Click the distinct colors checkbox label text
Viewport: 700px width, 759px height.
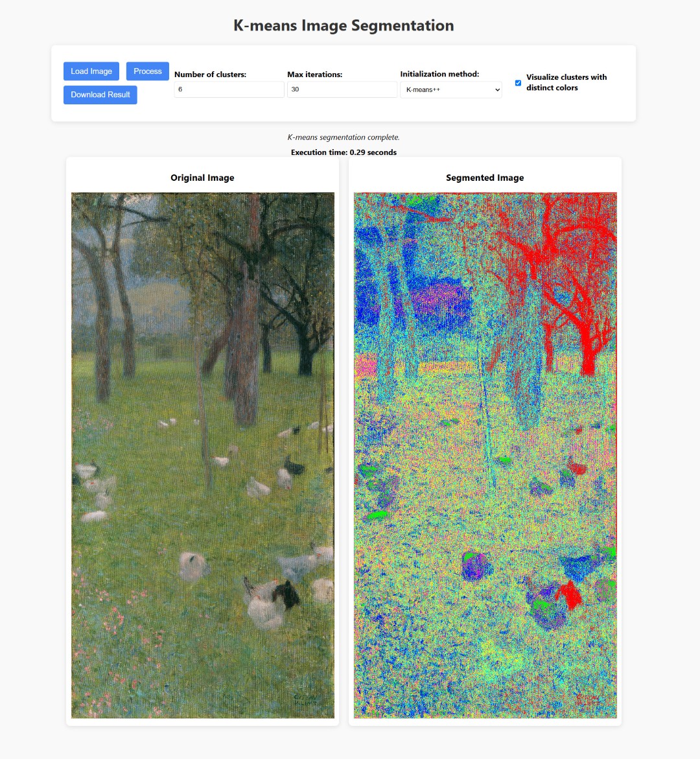pos(566,82)
